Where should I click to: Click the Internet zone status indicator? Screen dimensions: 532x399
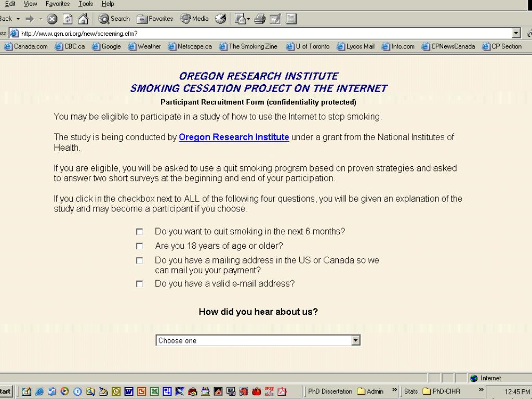coord(486,378)
